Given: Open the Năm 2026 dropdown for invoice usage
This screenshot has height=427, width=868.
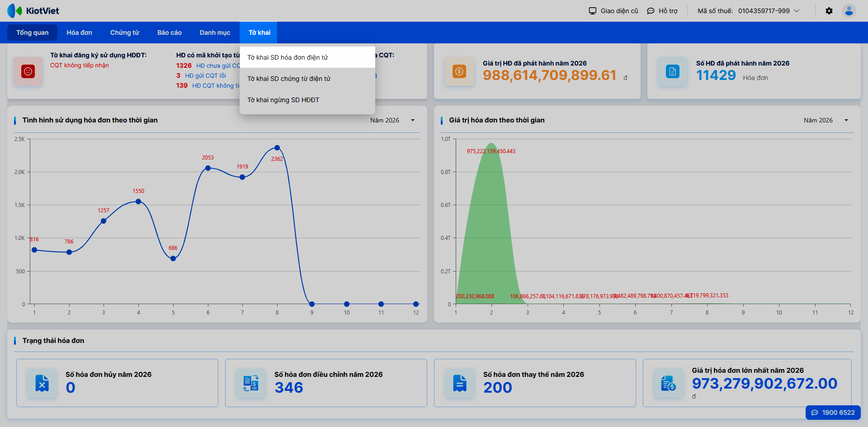Looking at the screenshot, I should [392, 120].
